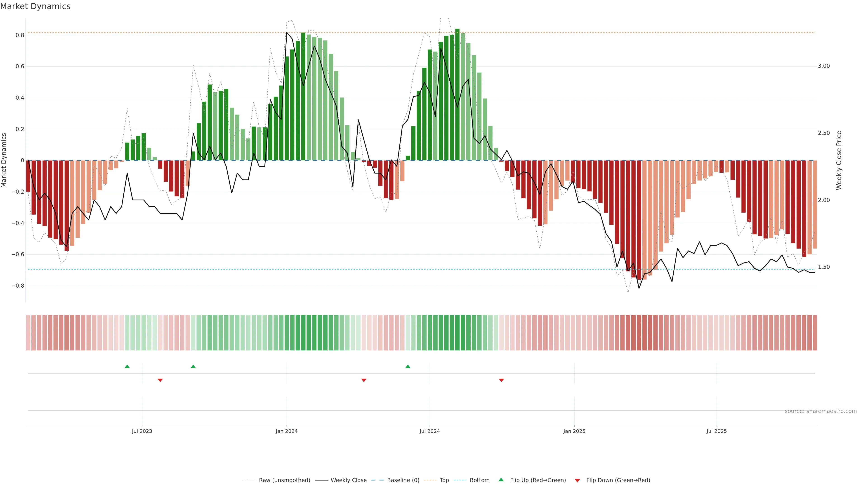This screenshot has width=868, height=488.
Task: Click the Jul 2025 x-axis label
Action: pos(716,431)
